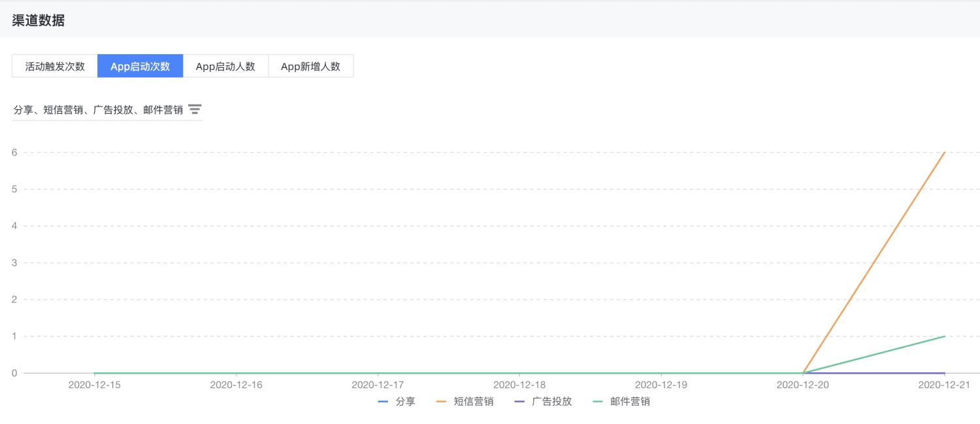Switch to the App启动人数 tab
This screenshot has height=424, width=980.
point(225,65)
